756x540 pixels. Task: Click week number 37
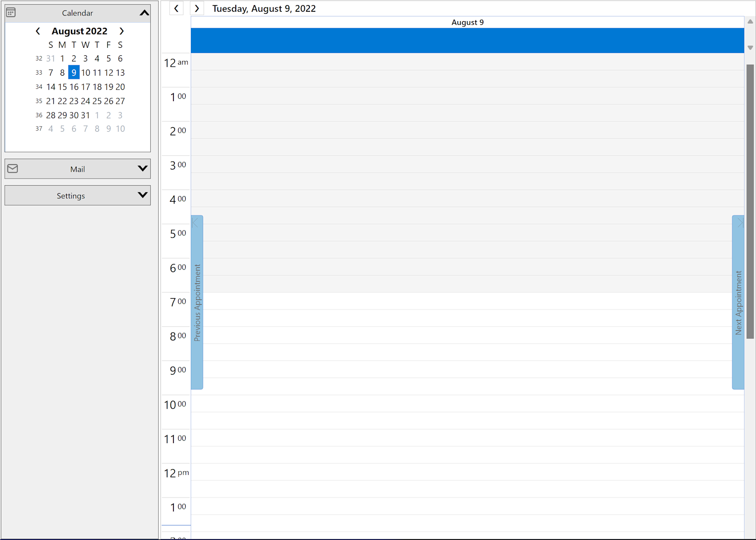(39, 129)
